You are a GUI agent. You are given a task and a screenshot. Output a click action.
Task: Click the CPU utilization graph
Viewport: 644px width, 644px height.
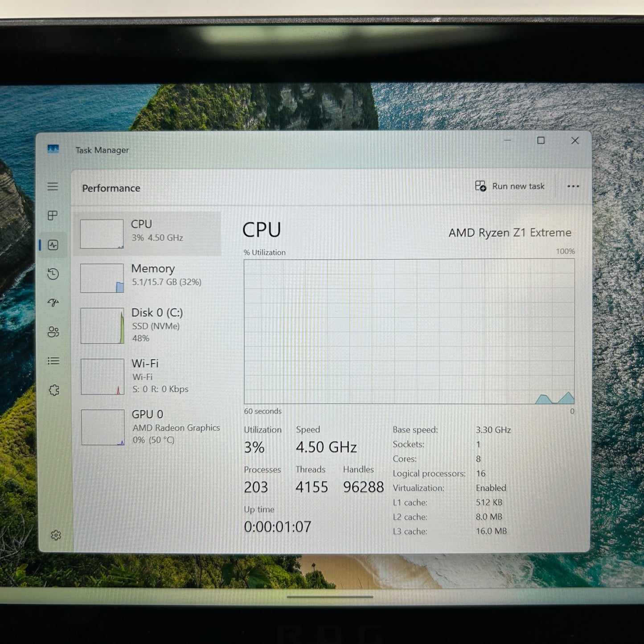coord(409,332)
